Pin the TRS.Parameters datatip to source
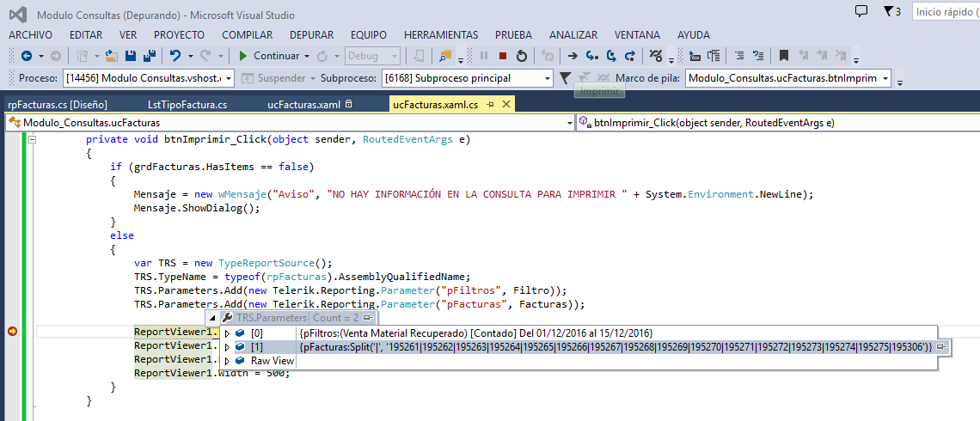The height and width of the screenshot is (421, 980). click(x=368, y=318)
